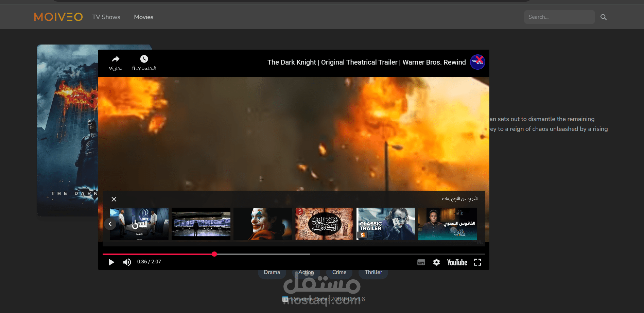Screen dimensions: 644x313
Task: Click the Arabic more videos heading
Action: pos(459,199)
